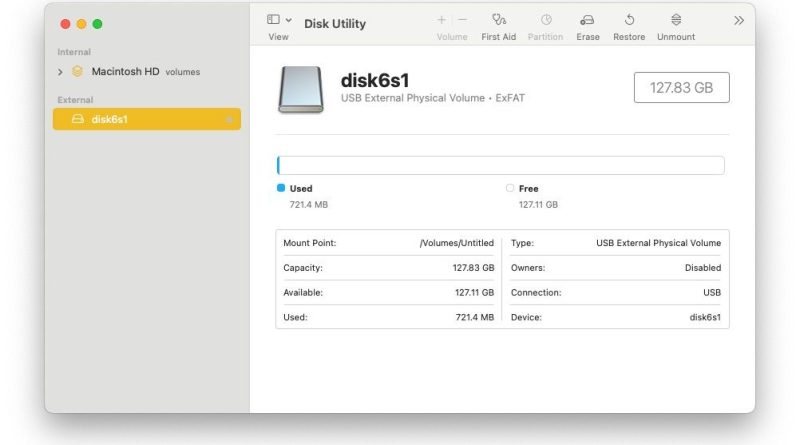Click the Available row value 127.11 GB
Screen dimensions: 800x445
pyautogui.click(x=474, y=293)
